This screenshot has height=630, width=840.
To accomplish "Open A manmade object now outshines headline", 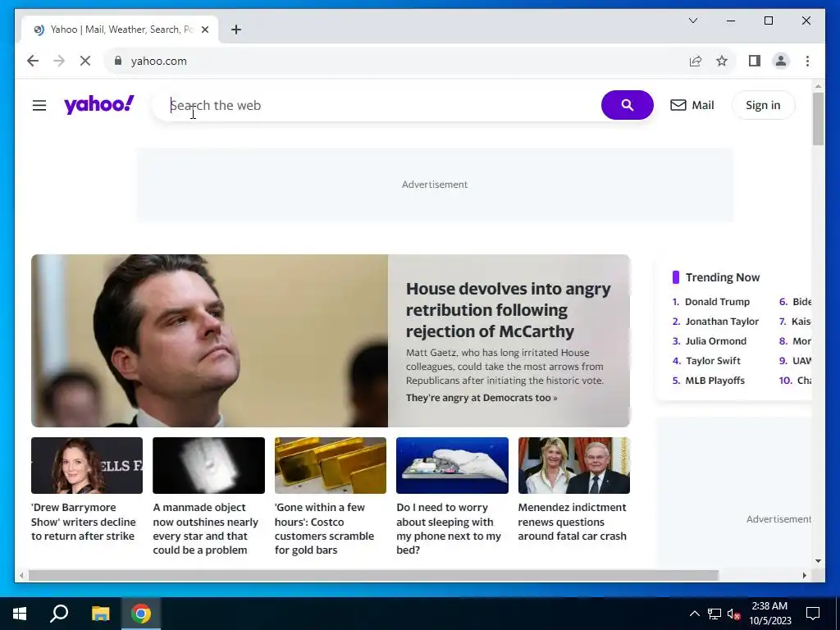I will (x=206, y=529).
